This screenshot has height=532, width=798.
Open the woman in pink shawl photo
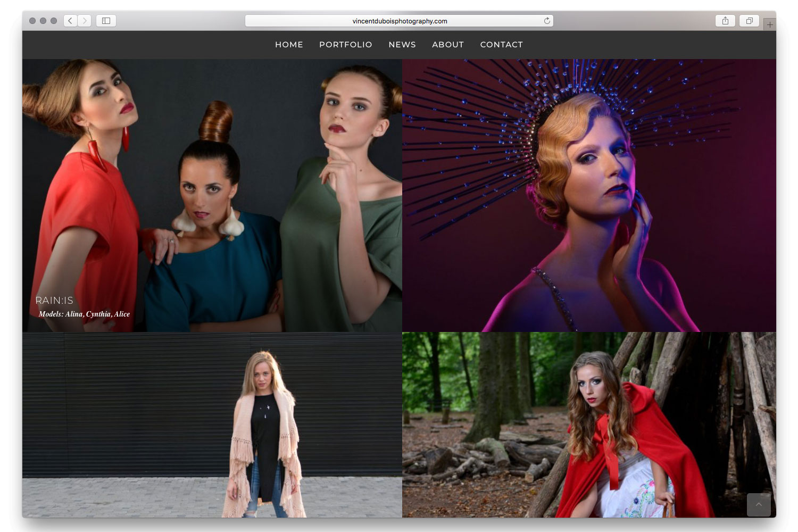tap(212, 425)
